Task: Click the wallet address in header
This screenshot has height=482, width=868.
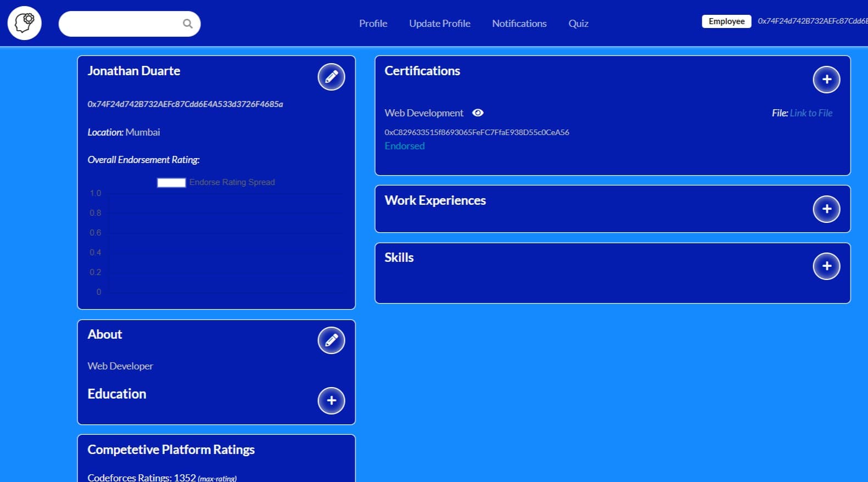Action: coord(813,21)
